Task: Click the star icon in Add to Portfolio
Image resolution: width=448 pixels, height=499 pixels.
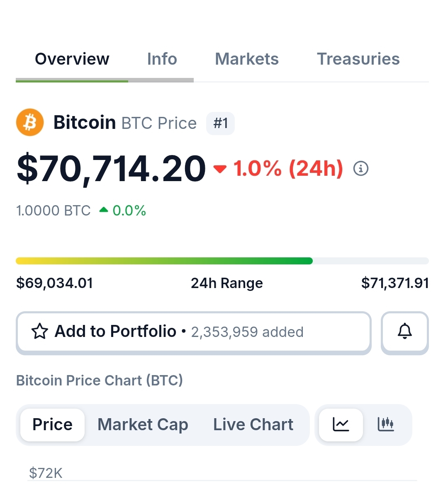Action: 40,332
